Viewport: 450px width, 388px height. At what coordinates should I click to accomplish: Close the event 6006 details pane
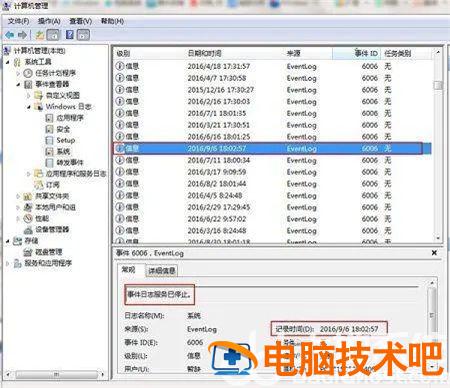[x=434, y=253]
